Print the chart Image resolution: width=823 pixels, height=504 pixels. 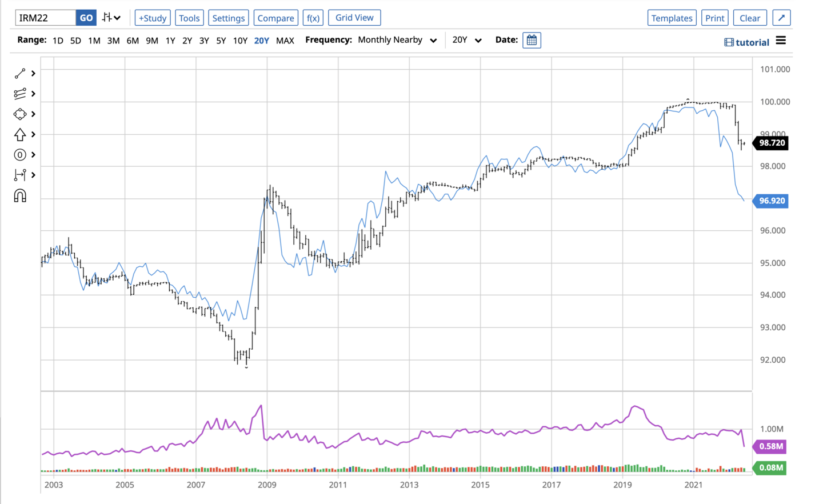tap(715, 18)
